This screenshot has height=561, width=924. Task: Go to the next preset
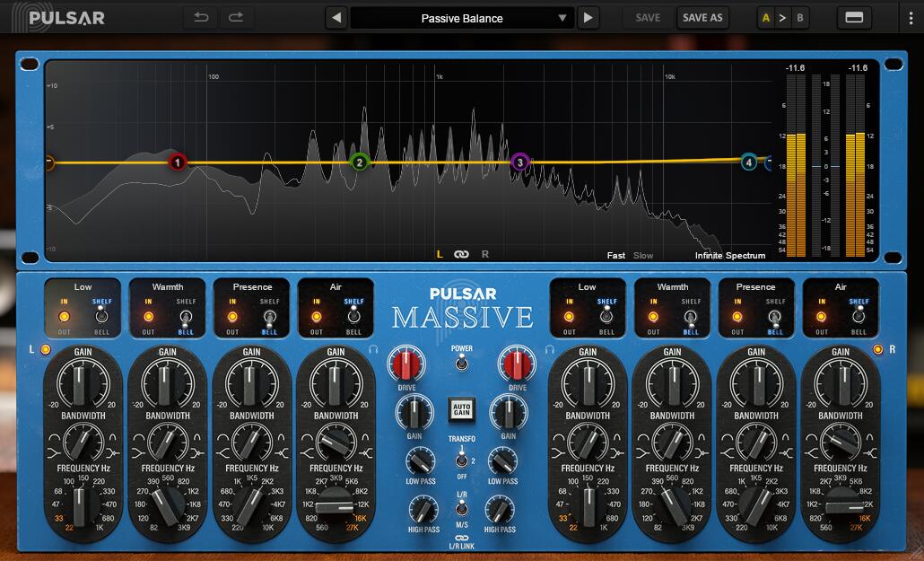tap(588, 18)
